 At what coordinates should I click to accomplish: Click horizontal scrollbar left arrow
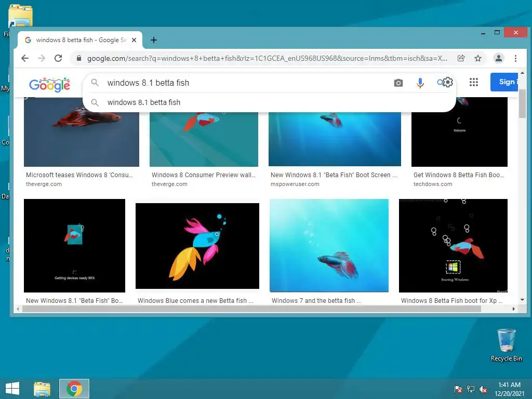18,309
